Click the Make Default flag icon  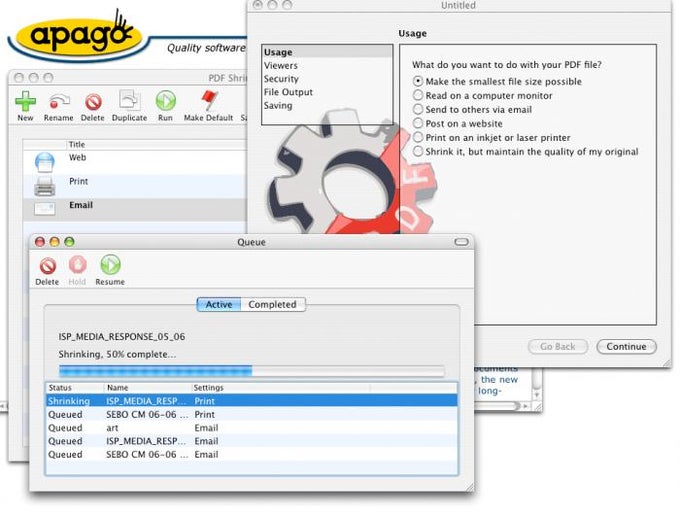coord(209,101)
